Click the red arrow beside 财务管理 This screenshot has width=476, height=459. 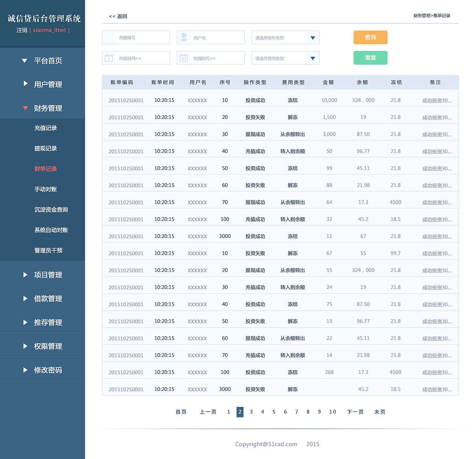click(25, 108)
